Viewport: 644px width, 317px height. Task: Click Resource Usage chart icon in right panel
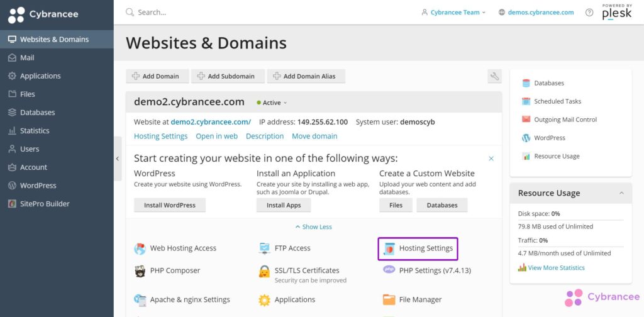point(526,156)
